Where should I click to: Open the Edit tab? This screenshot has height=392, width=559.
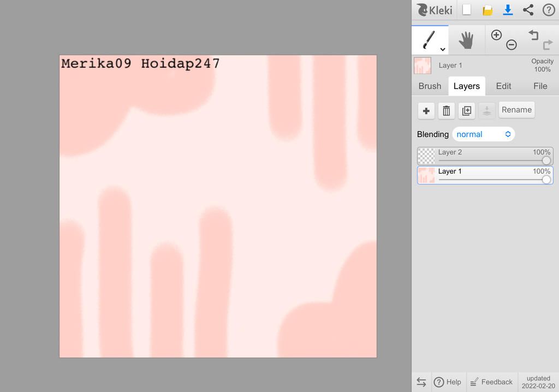503,86
